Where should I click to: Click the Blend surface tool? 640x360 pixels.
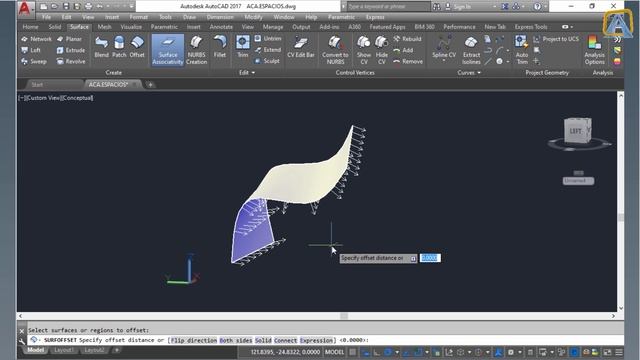[x=101, y=47]
